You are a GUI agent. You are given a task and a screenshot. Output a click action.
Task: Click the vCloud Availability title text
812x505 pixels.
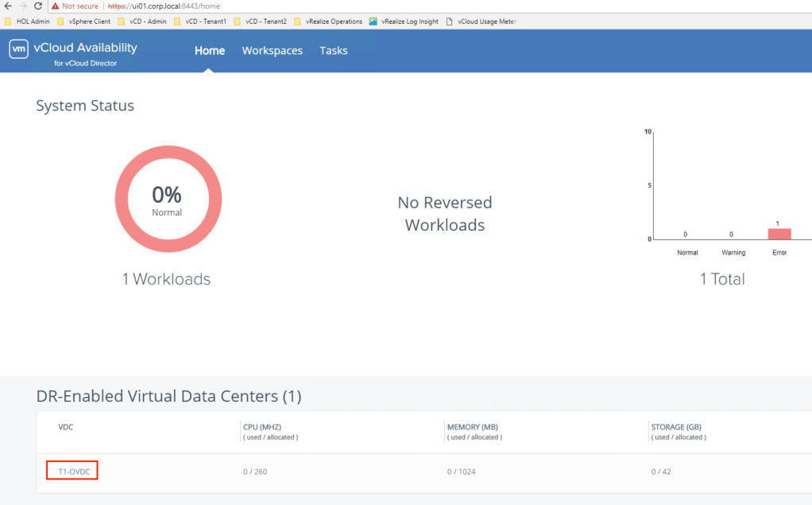[x=85, y=48]
